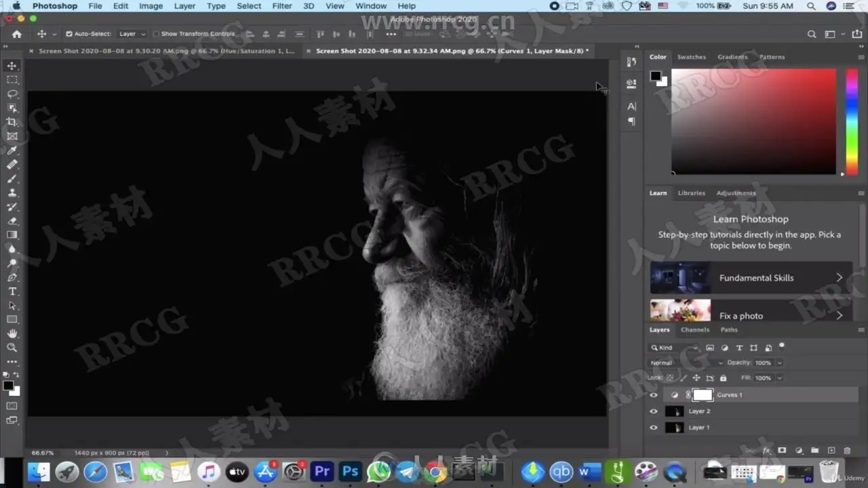Select the Blur tool
The height and width of the screenshot is (488, 868).
coord(12,249)
